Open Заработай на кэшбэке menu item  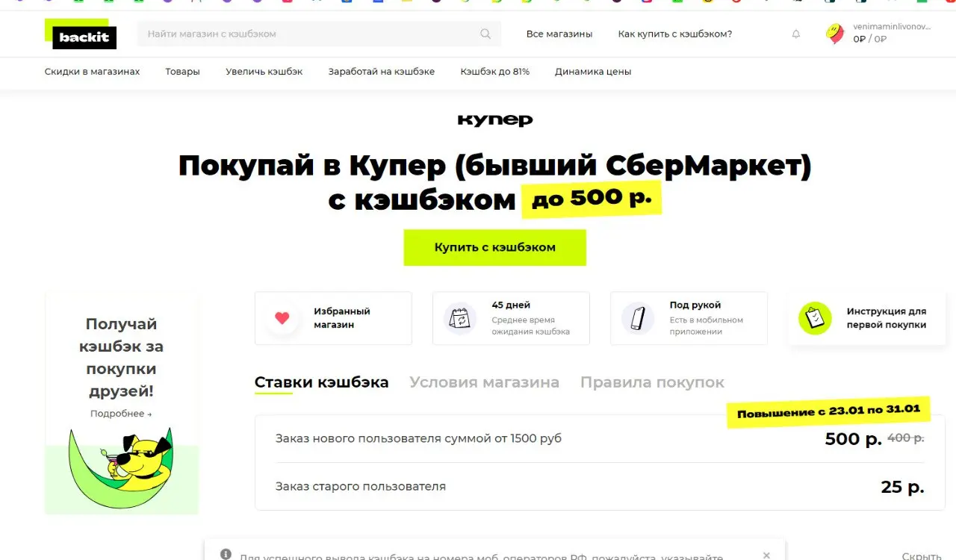382,72
